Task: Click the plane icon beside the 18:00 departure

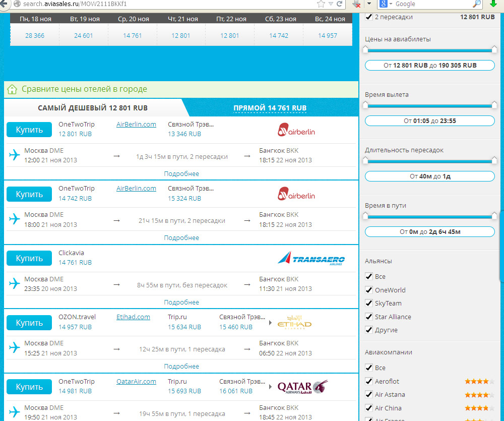Action: click(x=15, y=219)
